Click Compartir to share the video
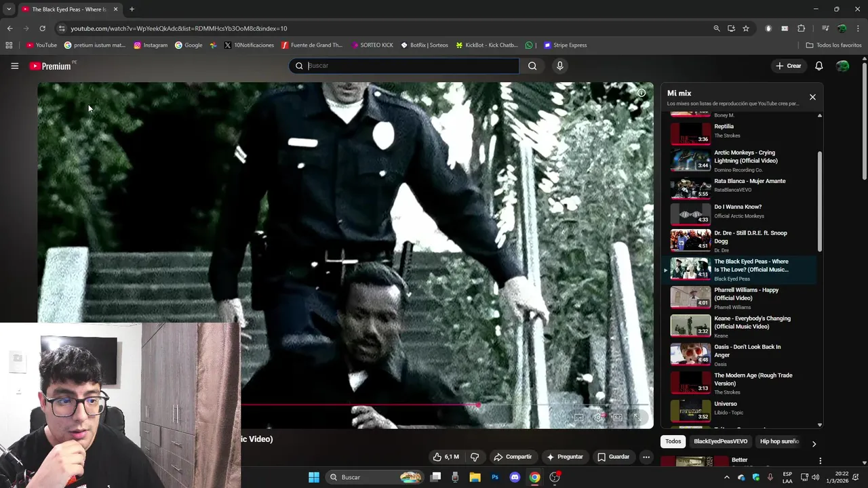Image resolution: width=868 pixels, height=488 pixels. coord(513,457)
